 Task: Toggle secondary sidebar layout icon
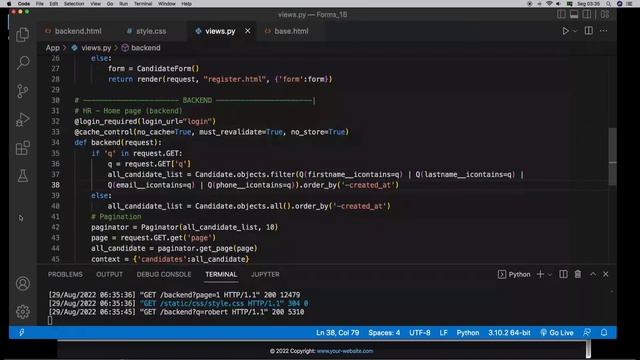click(x=587, y=14)
